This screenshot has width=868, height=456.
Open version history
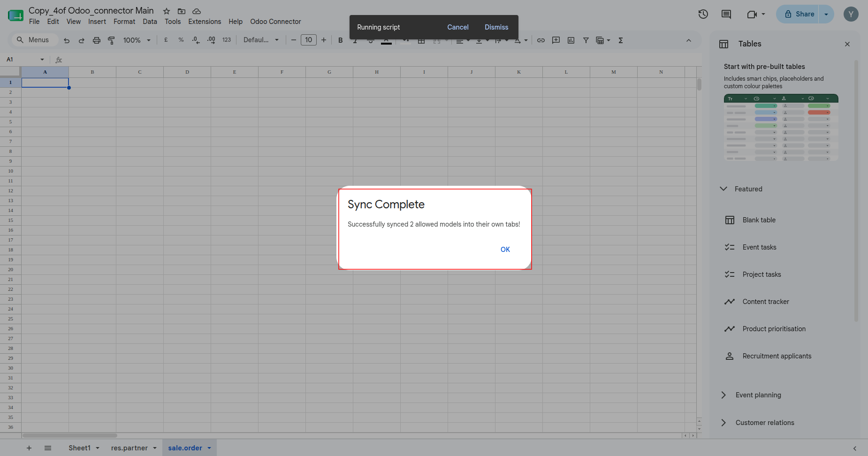pyautogui.click(x=703, y=14)
